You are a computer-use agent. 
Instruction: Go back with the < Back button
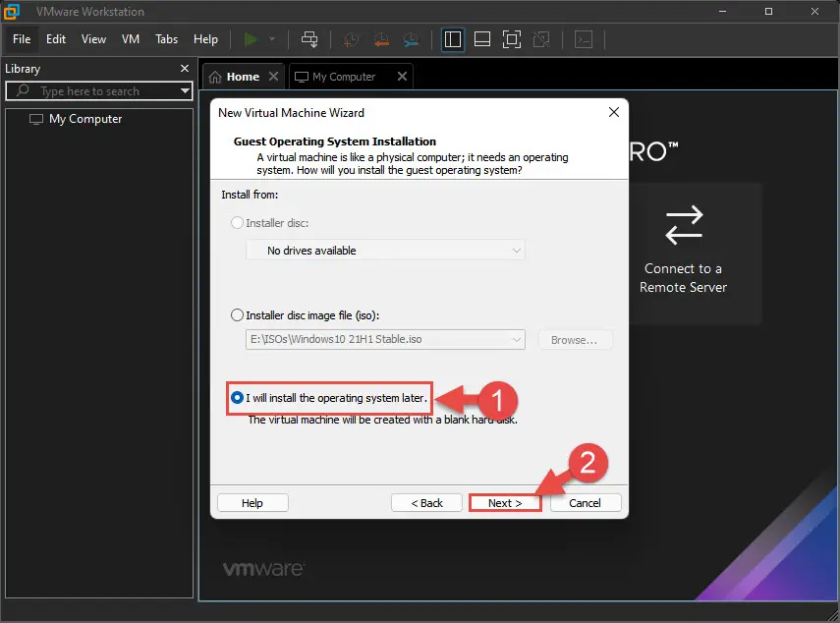(x=426, y=503)
